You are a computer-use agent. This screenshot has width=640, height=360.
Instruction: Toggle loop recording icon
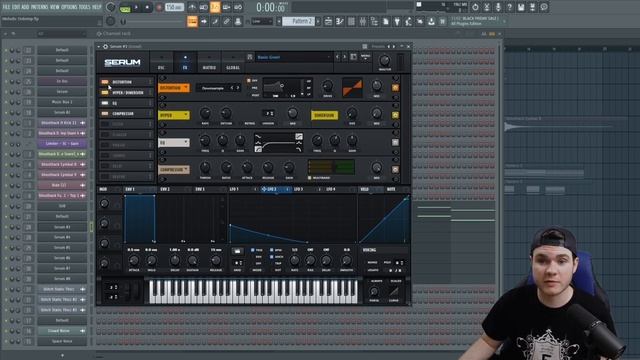coord(238,7)
